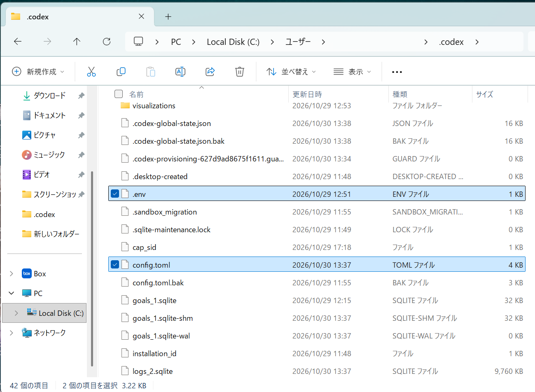Click the Rename icon in toolbar

pyautogui.click(x=180, y=72)
